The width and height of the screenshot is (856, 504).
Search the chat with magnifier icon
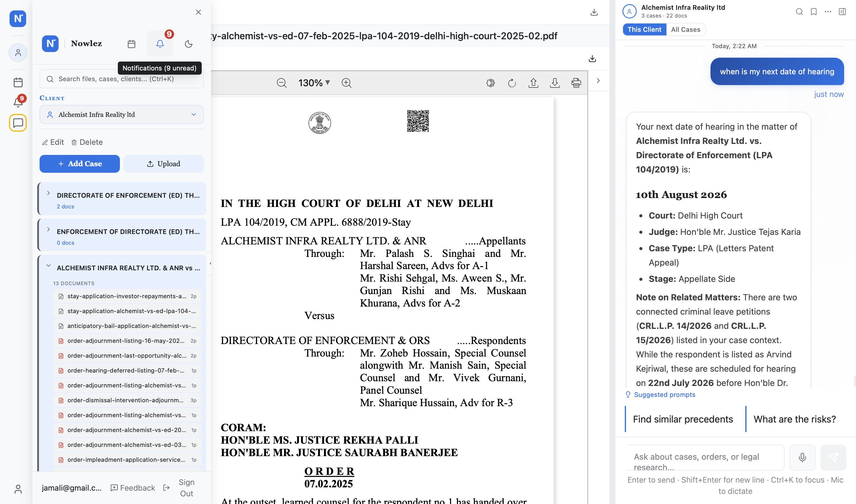799,12
